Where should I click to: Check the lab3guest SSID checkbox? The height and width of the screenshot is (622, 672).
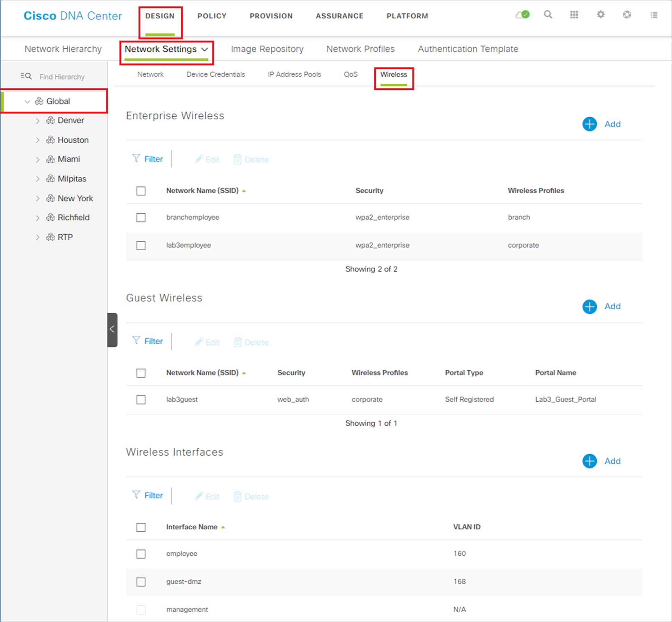coord(141,400)
